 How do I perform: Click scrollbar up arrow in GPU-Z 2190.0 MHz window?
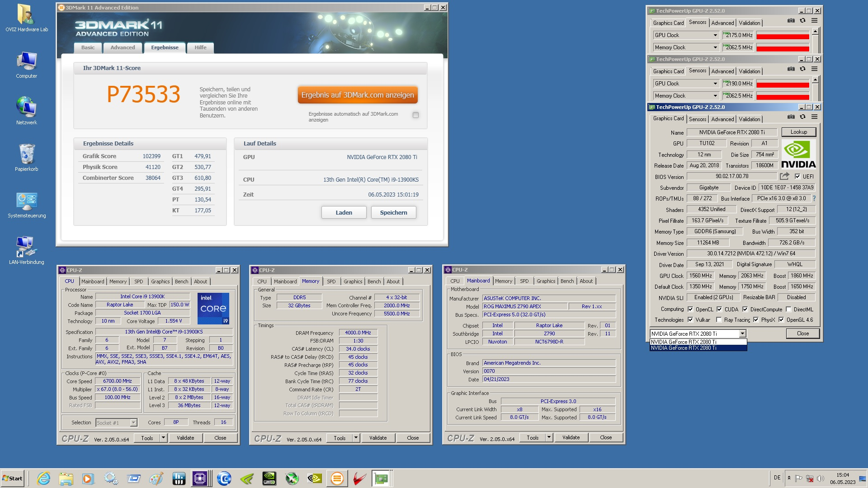point(815,80)
